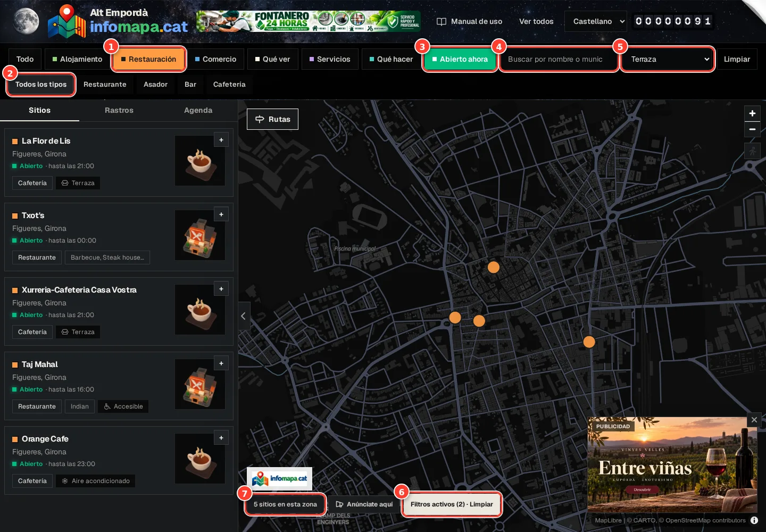Toggle the Abierto ahora filter

click(460, 59)
